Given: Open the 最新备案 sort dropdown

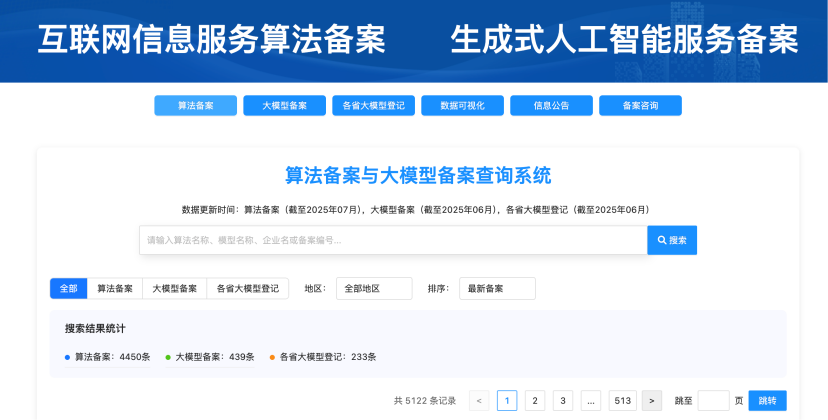Looking at the screenshot, I should (497, 289).
